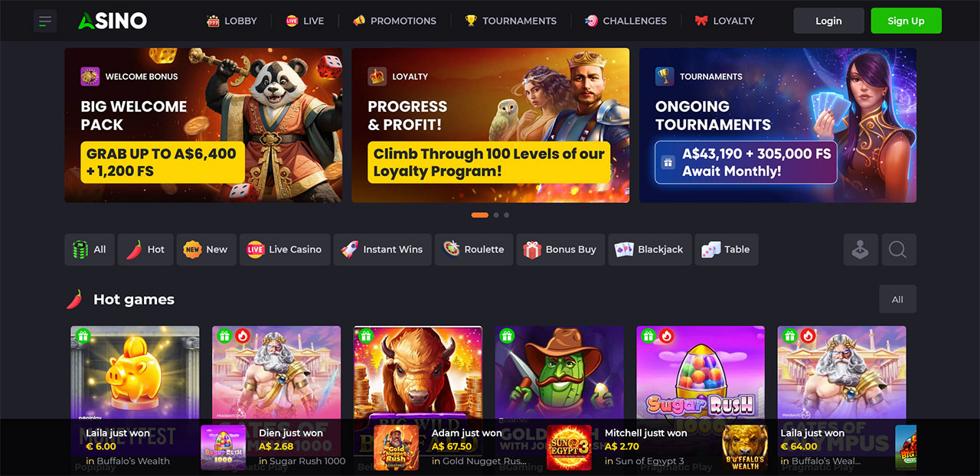Go to second carousel slide dot

point(496,215)
